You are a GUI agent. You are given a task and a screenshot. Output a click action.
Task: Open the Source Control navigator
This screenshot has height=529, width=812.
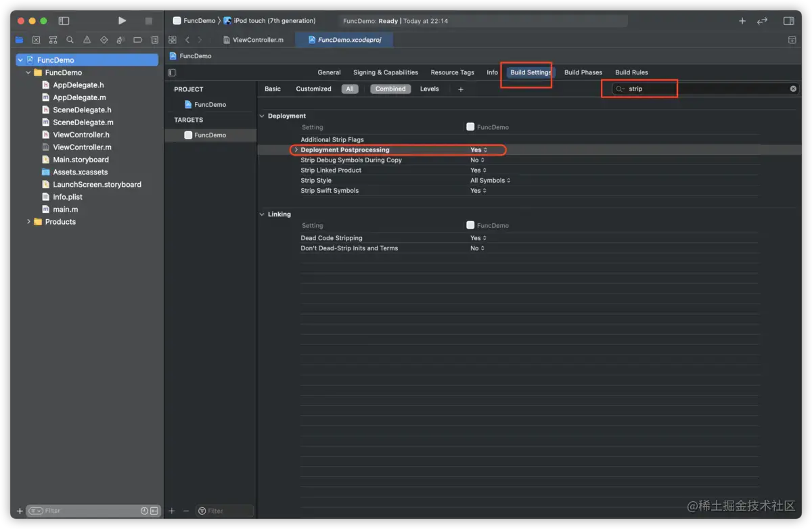click(x=36, y=40)
